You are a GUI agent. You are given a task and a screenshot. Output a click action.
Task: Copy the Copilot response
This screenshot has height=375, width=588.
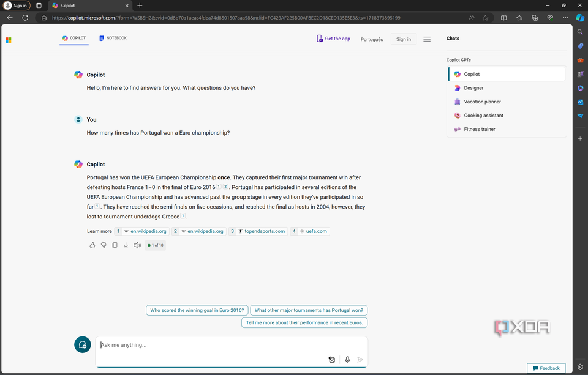pos(115,245)
